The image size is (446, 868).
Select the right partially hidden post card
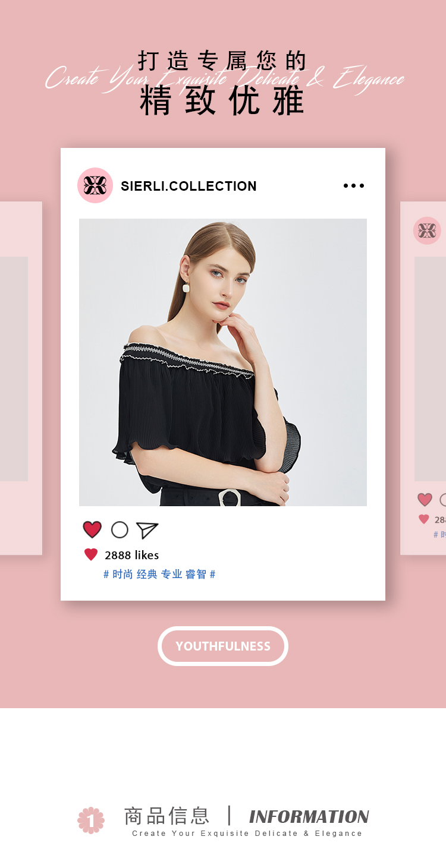[x=423, y=378]
